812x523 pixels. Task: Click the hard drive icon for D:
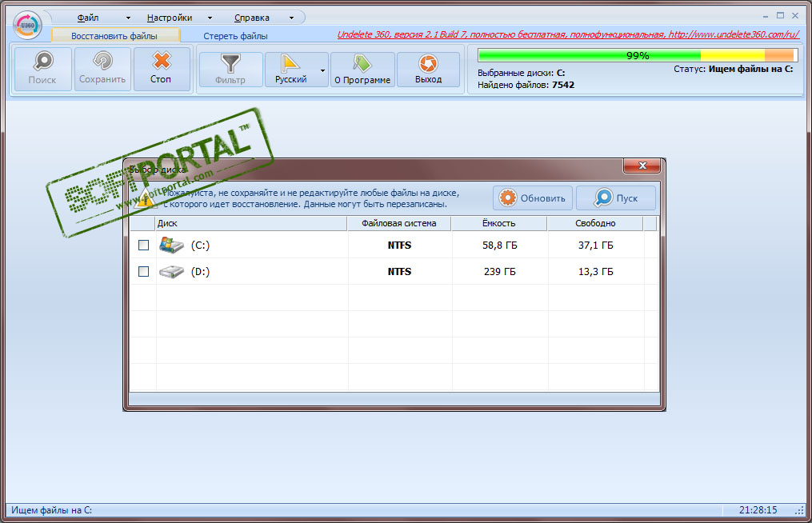coord(171,271)
